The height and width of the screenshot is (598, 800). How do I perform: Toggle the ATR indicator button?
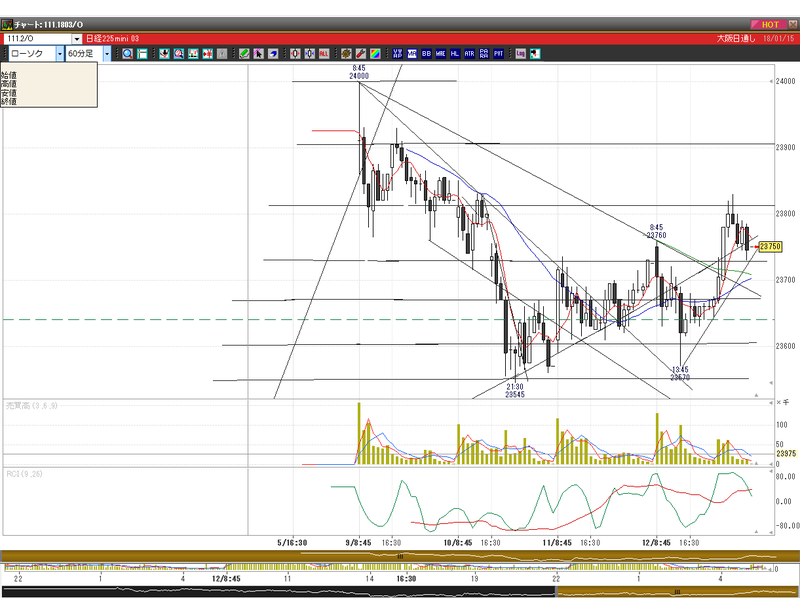pos(469,54)
